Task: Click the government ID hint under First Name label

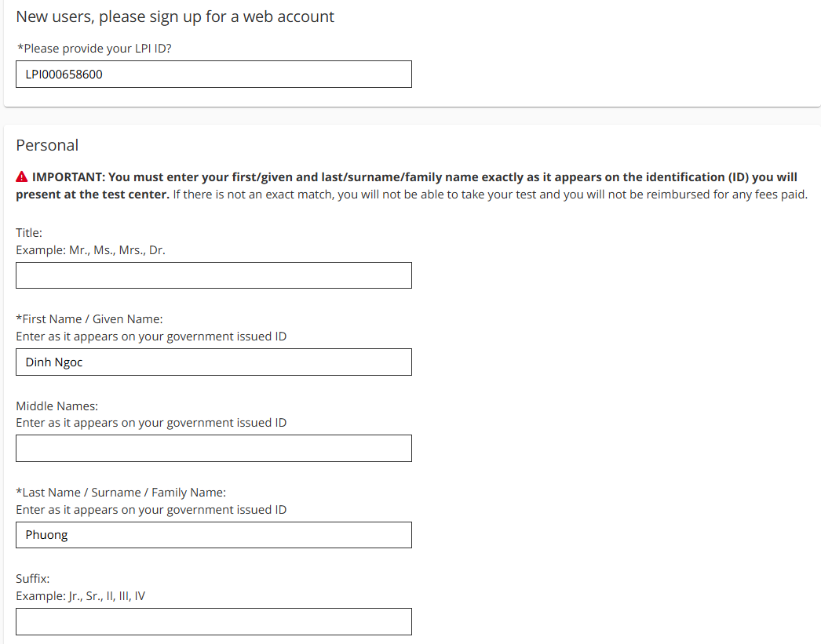Action: 151,337
